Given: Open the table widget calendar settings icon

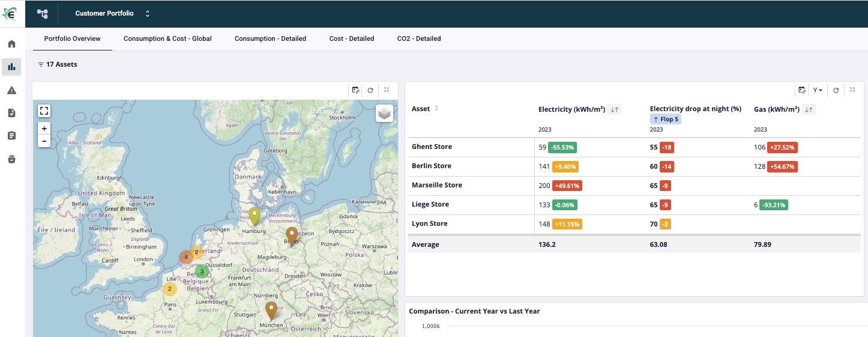Looking at the screenshot, I should point(802,90).
